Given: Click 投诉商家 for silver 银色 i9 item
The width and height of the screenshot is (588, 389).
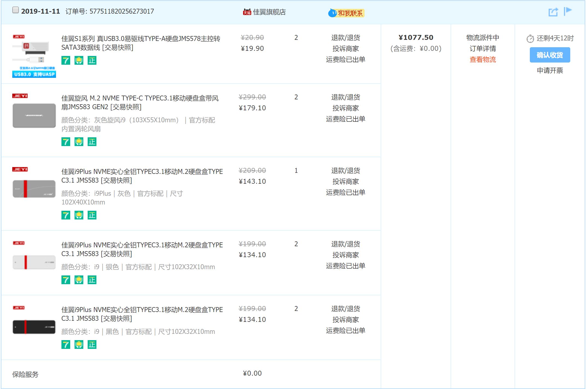Looking at the screenshot, I should [345, 255].
